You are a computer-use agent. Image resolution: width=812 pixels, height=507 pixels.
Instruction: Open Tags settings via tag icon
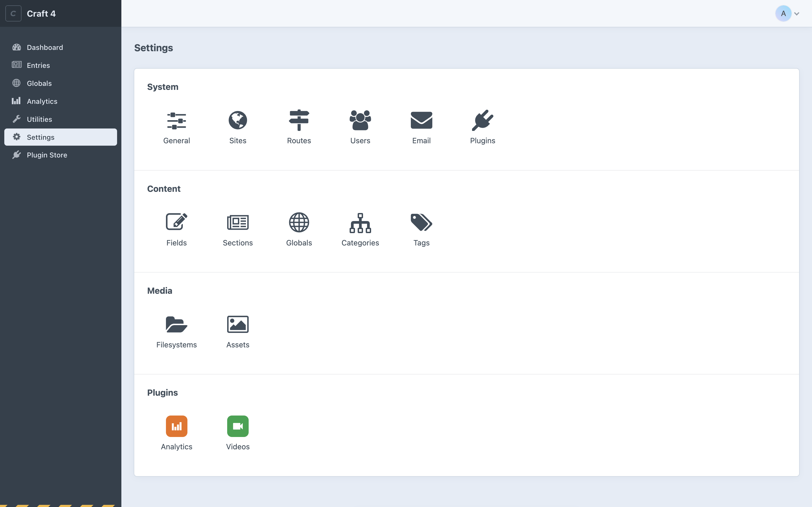click(421, 222)
